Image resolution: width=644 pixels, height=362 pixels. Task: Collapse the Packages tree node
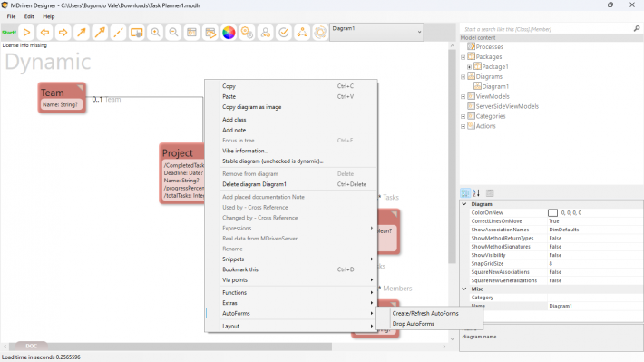pos(463,57)
